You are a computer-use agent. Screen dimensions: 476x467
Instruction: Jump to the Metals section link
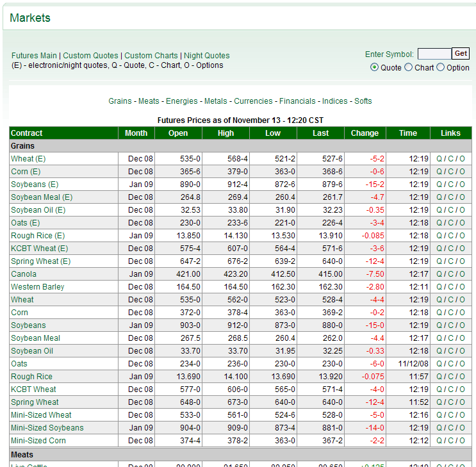click(x=215, y=101)
